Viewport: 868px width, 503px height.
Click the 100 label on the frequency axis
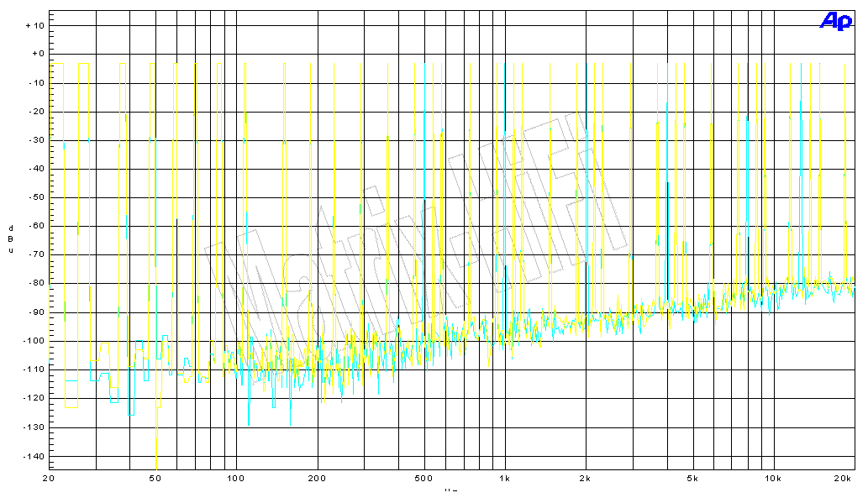236,479
